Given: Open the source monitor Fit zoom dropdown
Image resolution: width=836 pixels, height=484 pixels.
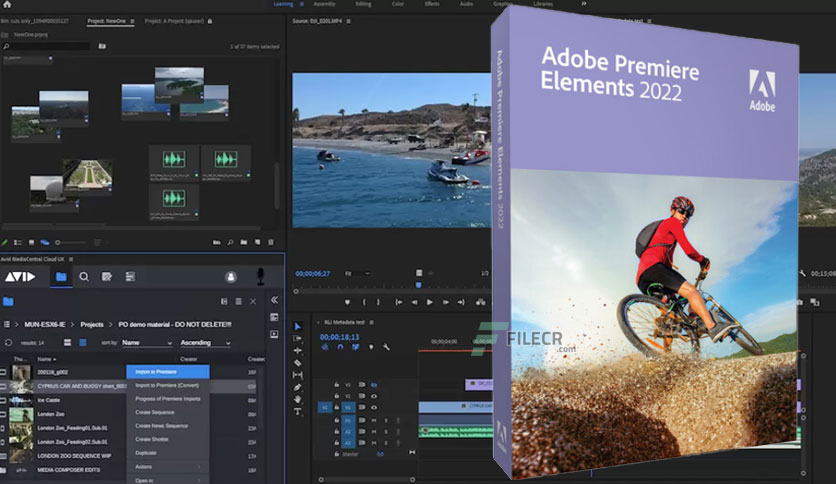Looking at the screenshot, I should [357, 273].
